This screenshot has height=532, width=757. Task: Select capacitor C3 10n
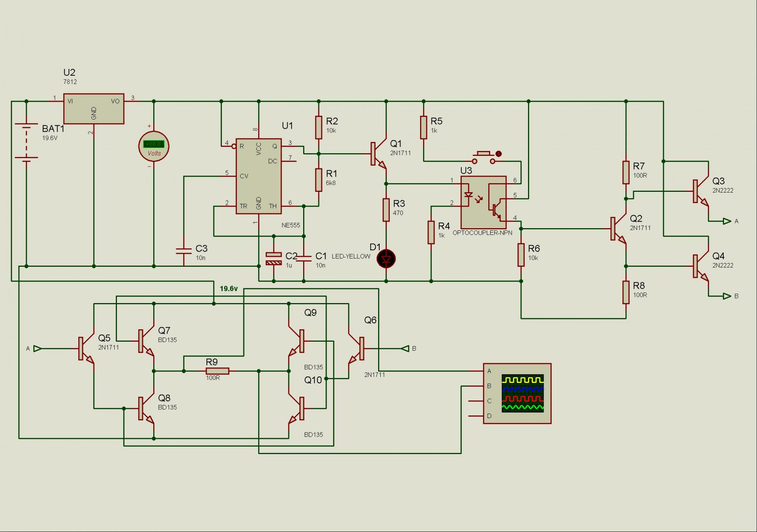pos(184,251)
